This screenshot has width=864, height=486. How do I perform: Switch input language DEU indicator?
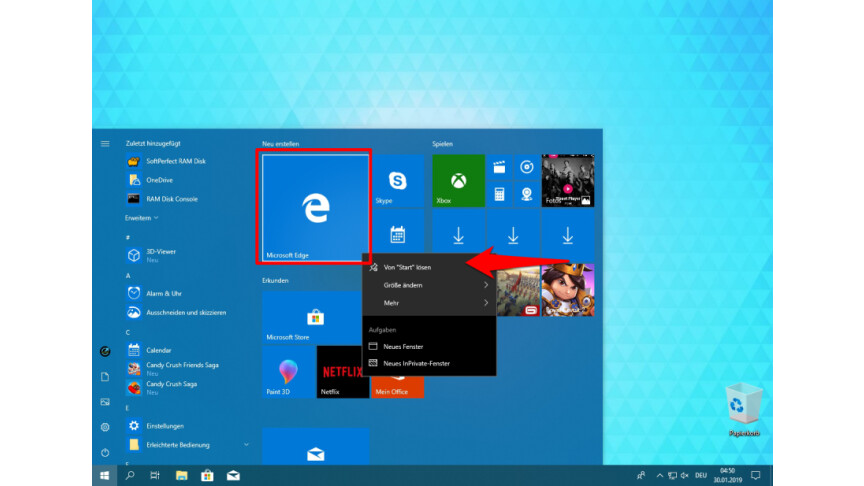[701, 476]
